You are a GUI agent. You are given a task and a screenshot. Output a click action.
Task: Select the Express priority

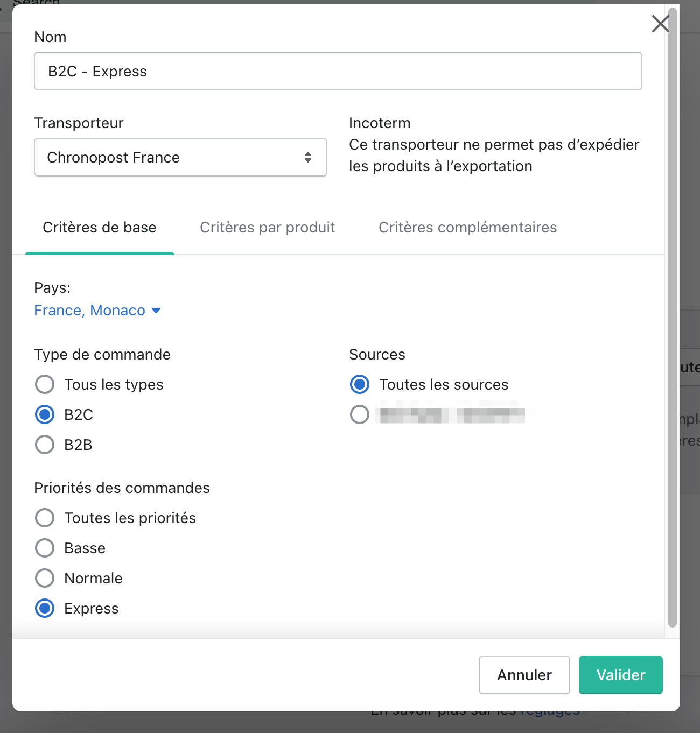click(45, 608)
